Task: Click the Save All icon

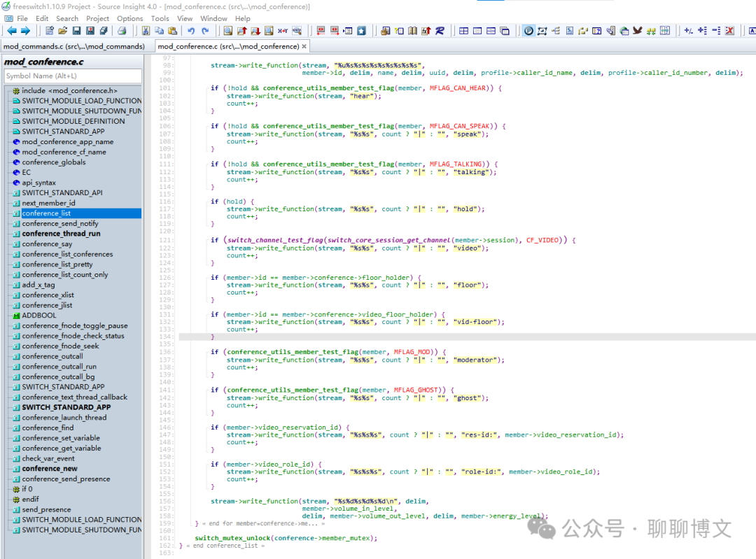Action: click(104, 30)
